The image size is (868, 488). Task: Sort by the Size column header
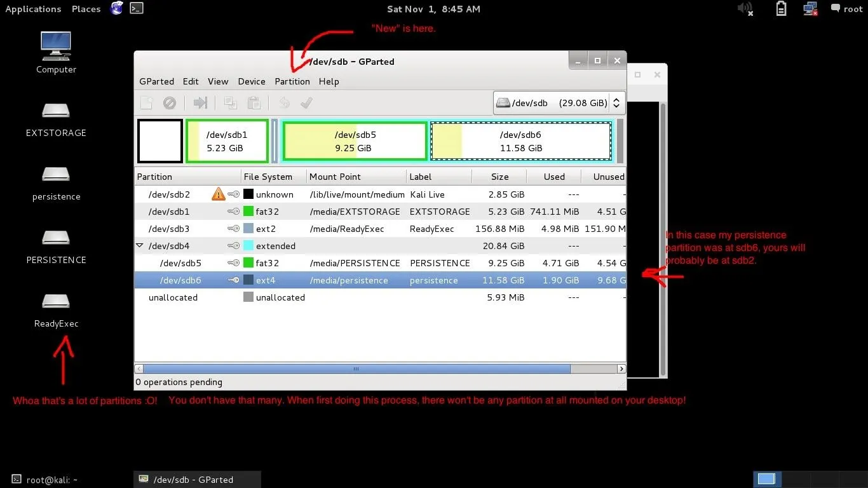click(x=499, y=177)
